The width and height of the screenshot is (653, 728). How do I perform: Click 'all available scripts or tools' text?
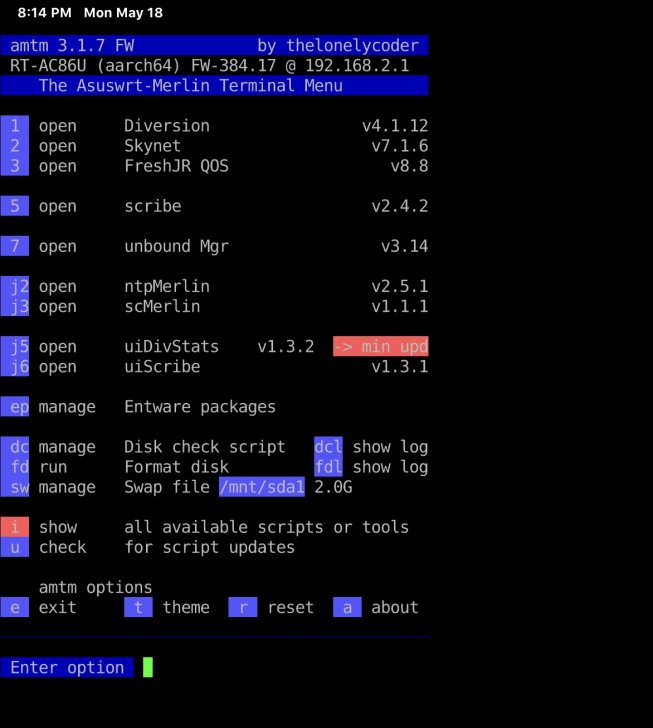(x=267, y=527)
